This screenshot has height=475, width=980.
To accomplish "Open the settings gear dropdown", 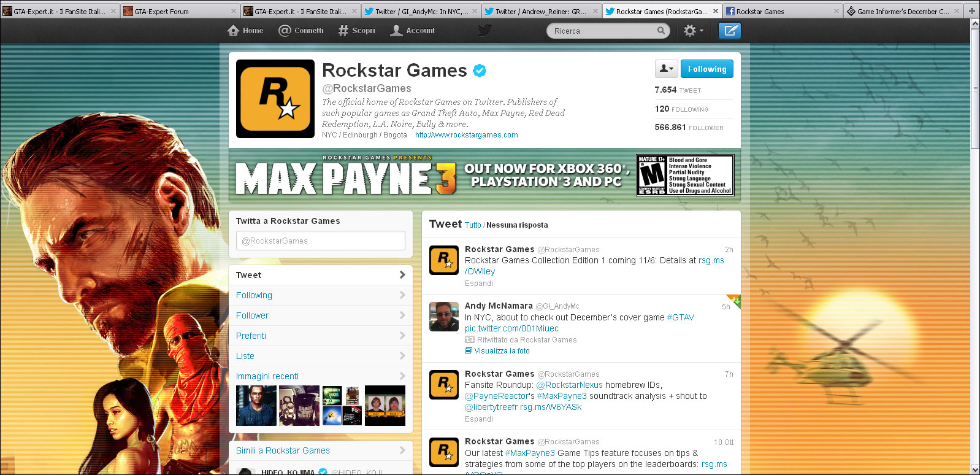I will point(693,31).
